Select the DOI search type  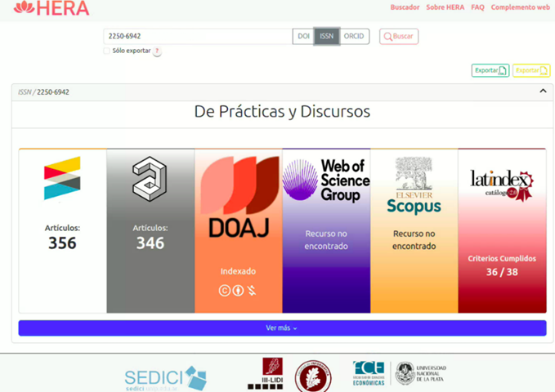coord(303,37)
